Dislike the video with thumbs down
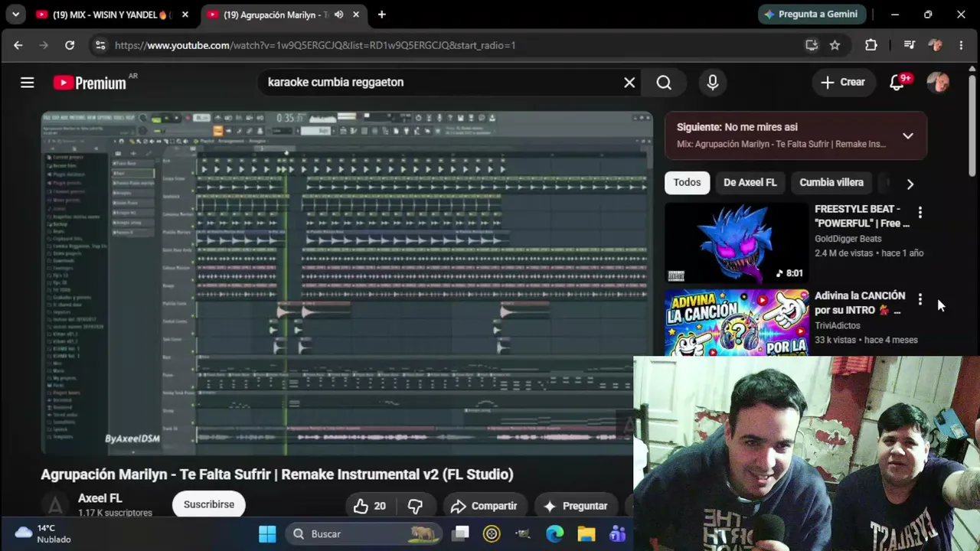 [x=416, y=506]
